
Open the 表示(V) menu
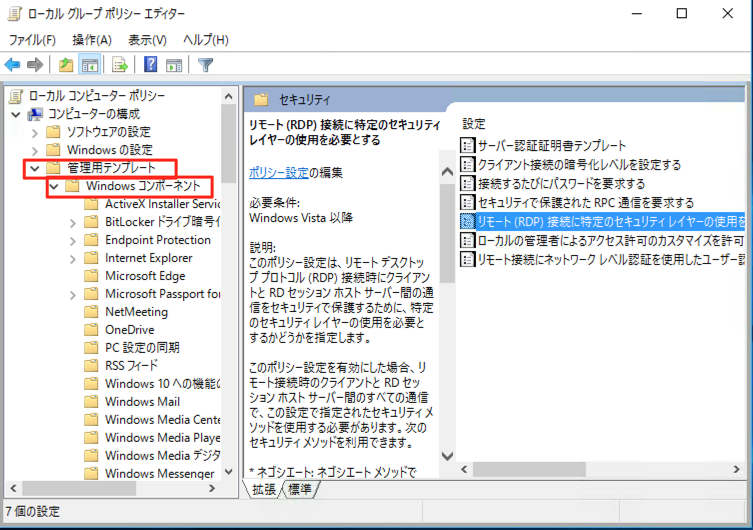(x=147, y=40)
